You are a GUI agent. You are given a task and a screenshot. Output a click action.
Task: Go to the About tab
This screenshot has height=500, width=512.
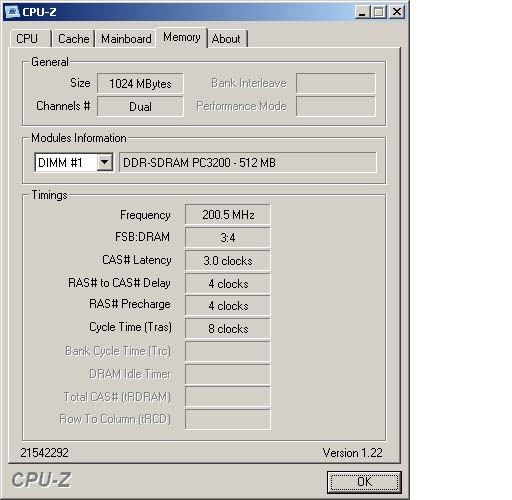[x=226, y=39]
